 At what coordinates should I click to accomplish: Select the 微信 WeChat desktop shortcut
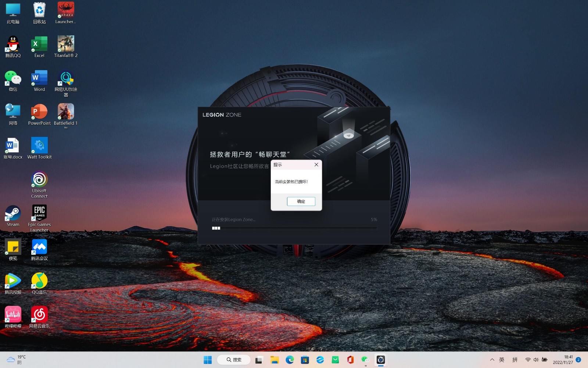click(x=13, y=81)
